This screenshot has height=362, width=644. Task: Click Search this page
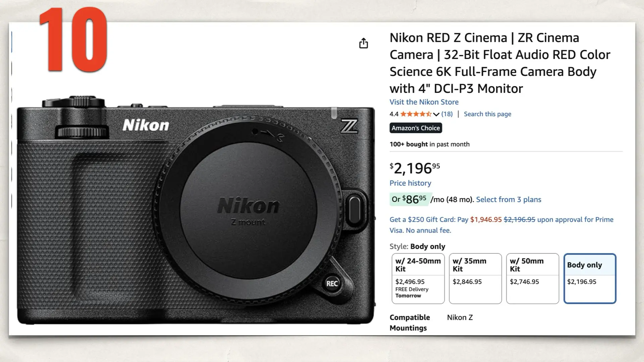coord(487,114)
